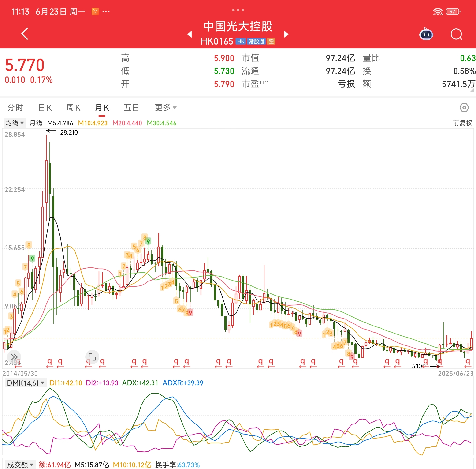Open chart settings hexagon icon
The width and height of the screenshot is (476, 469).
click(464, 108)
